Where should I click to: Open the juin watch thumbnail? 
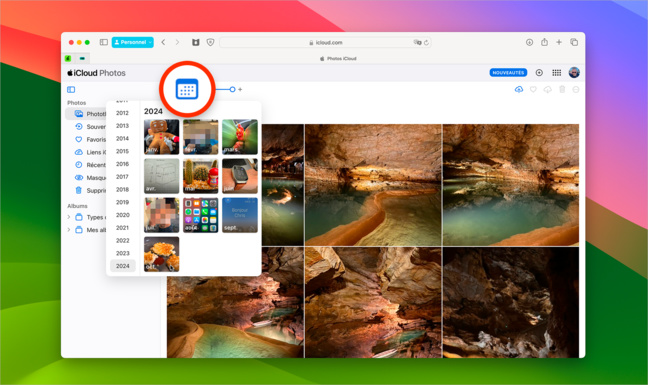click(x=240, y=176)
